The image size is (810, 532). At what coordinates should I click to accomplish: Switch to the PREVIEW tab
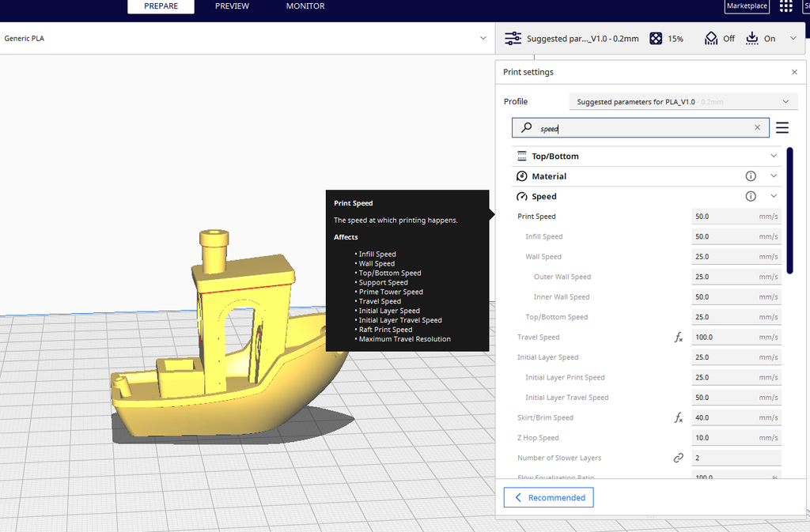pos(232,6)
